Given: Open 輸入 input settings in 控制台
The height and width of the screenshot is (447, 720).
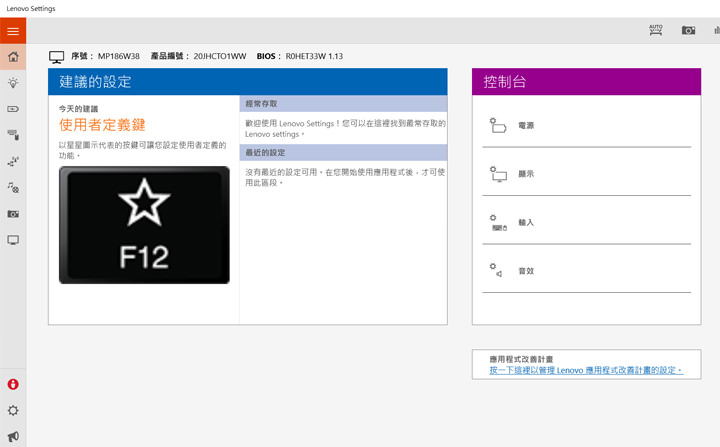Looking at the screenshot, I should coord(586,222).
